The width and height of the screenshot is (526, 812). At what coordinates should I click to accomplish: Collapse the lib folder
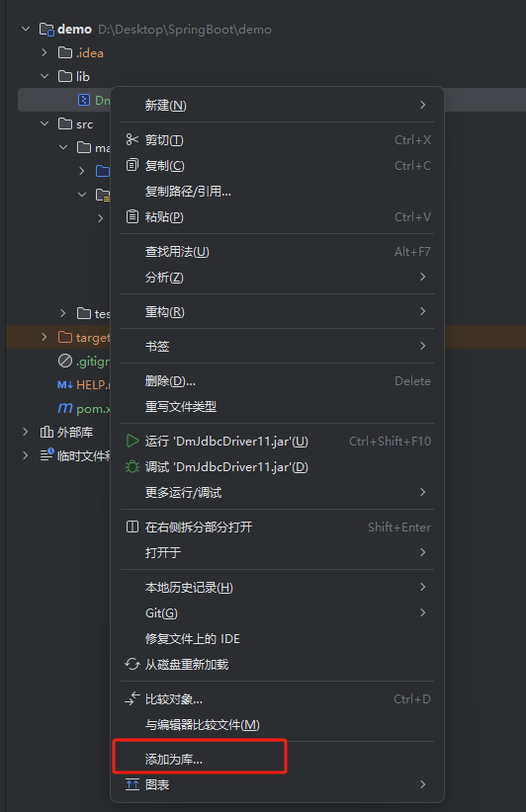point(44,76)
